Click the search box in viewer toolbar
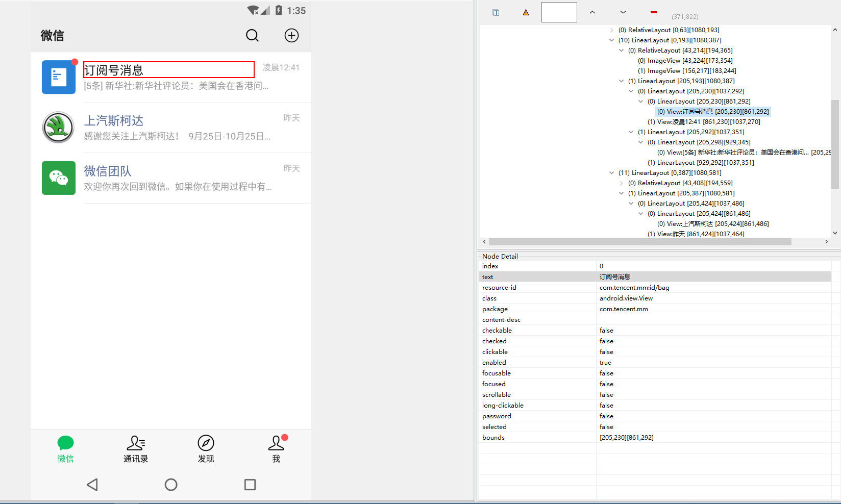 559,12
